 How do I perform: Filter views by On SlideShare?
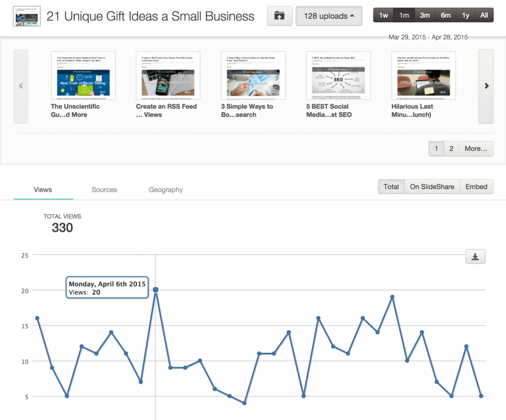point(432,187)
